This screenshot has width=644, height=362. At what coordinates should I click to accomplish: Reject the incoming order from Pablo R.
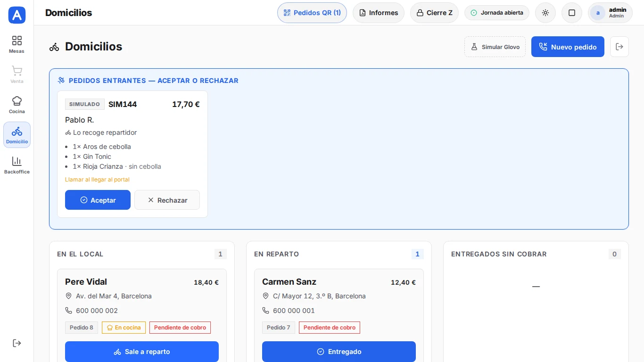167,200
